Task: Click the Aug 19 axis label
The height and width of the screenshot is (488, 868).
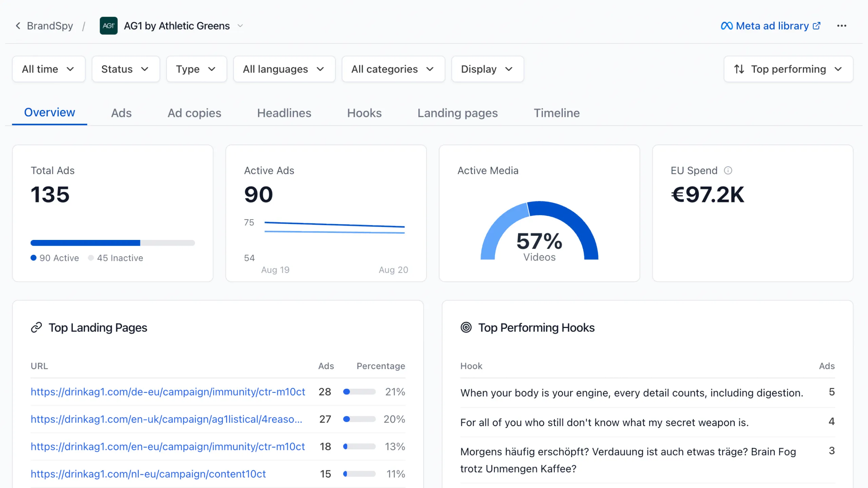Action: tap(275, 270)
